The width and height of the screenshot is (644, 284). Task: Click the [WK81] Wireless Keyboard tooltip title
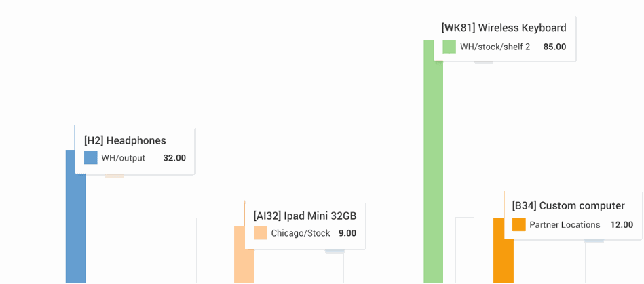(504, 28)
